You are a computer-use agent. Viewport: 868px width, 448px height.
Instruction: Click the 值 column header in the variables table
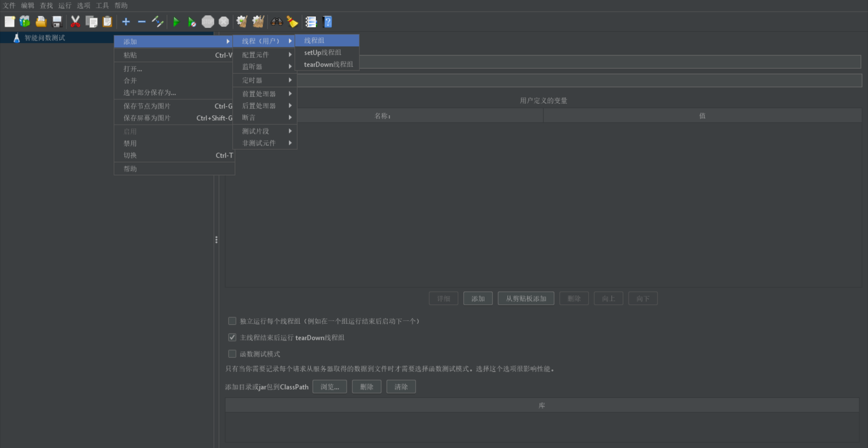tap(703, 116)
